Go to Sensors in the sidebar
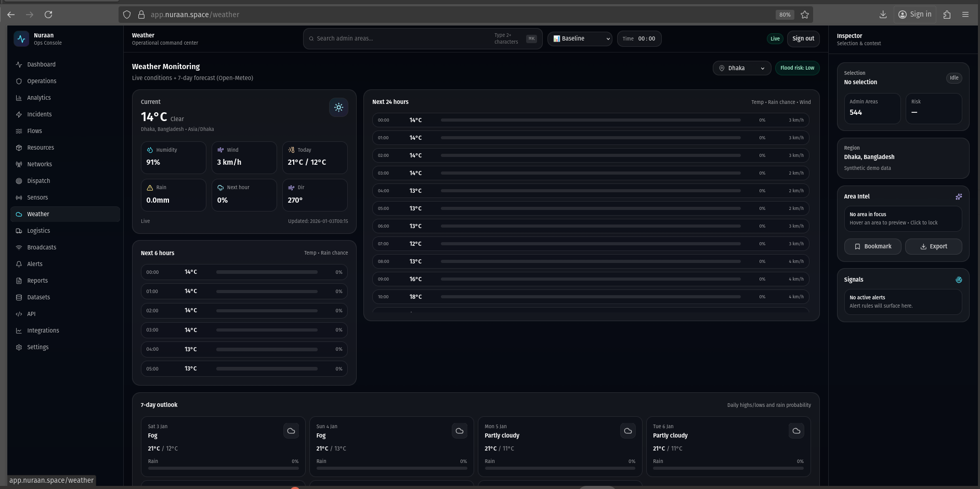This screenshot has width=980, height=489. coord(37,197)
